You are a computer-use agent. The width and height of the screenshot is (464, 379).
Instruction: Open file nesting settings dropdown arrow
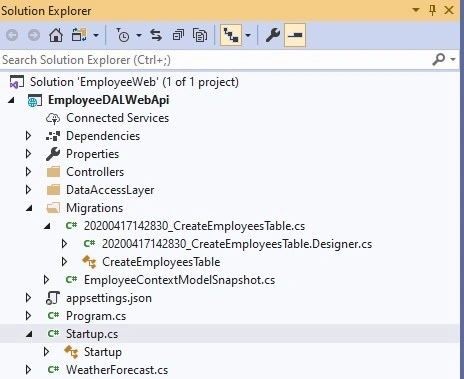(248, 35)
